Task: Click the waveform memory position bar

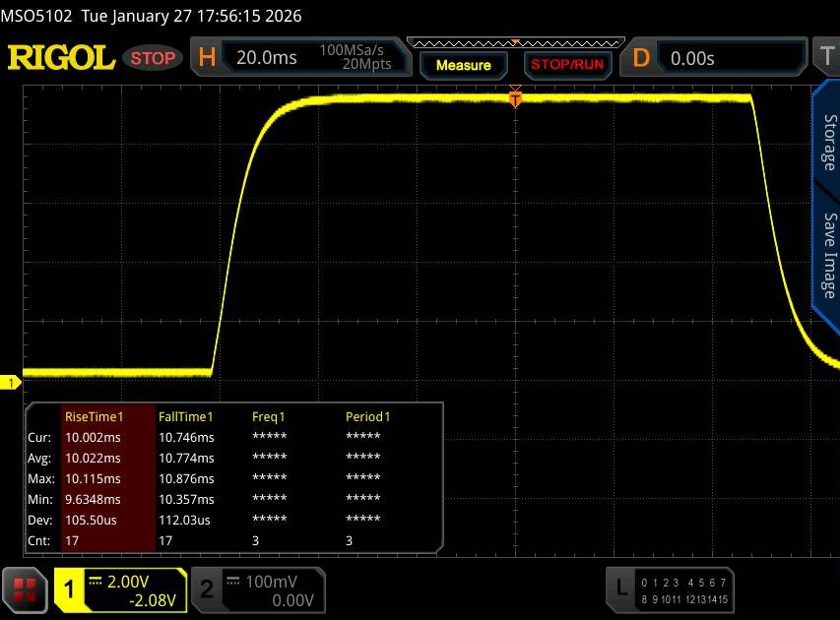Action: click(x=515, y=42)
